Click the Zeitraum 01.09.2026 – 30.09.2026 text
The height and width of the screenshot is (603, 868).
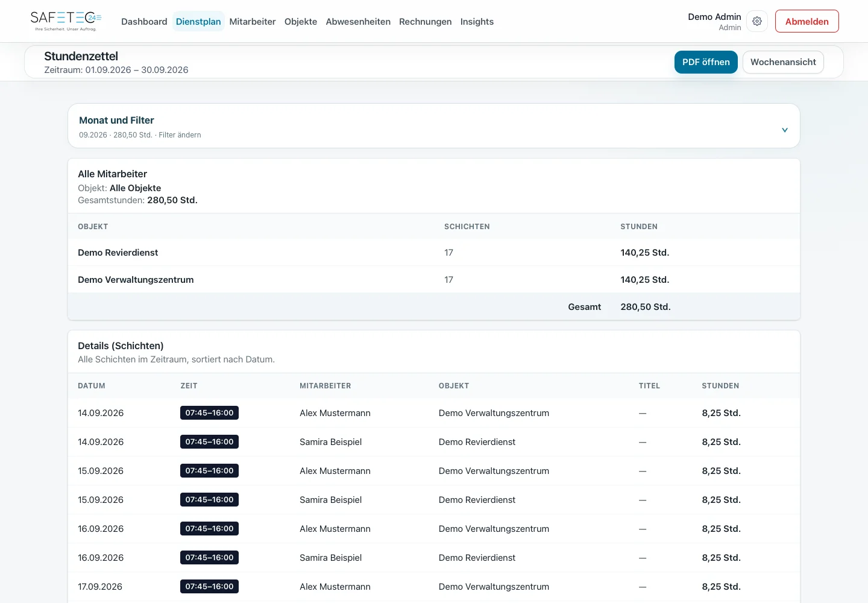[x=116, y=70]
